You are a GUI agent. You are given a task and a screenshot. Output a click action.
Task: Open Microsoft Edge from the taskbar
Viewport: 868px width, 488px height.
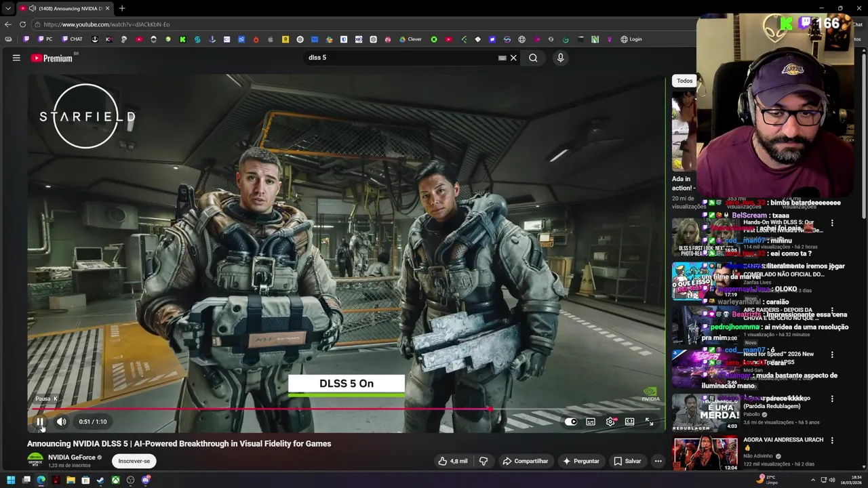pos(41,480)
